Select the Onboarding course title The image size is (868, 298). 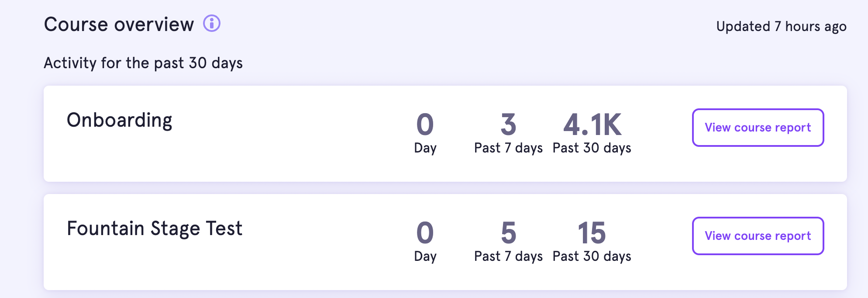tap(120, 121)
